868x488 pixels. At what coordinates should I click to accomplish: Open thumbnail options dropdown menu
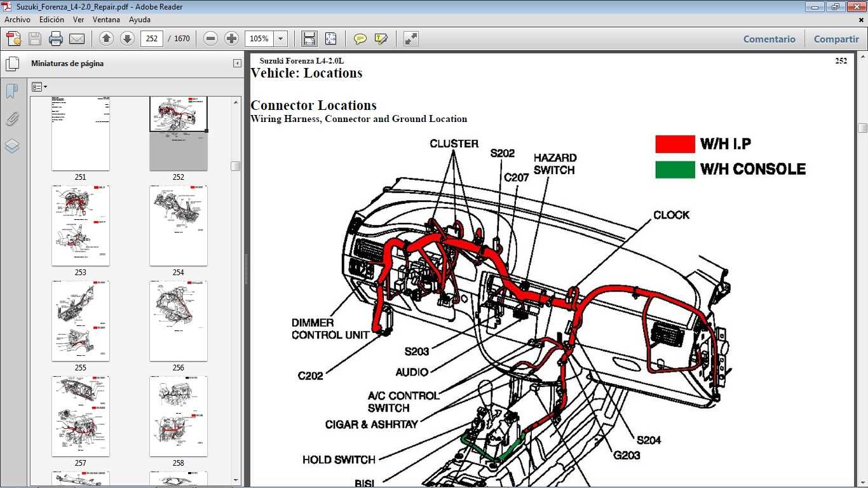39,87
